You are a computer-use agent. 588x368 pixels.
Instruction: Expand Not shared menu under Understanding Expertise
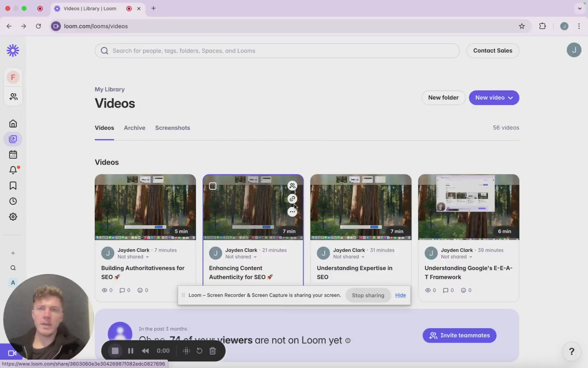(348, 257)
